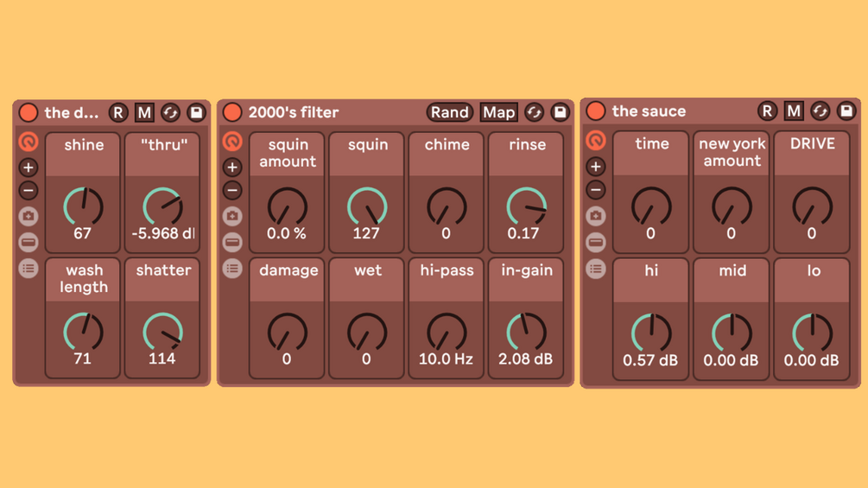
Task: Click the save preset disk icon on 'the d...' rack
Action: click(x=197, y=113)
